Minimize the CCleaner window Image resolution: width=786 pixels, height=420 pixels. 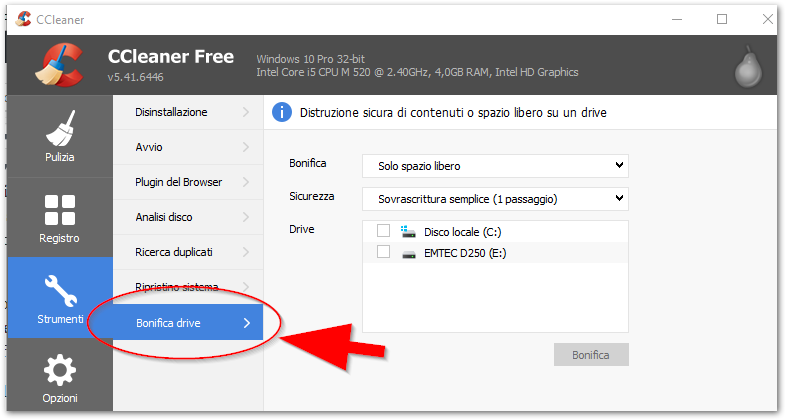click(677, 20)
